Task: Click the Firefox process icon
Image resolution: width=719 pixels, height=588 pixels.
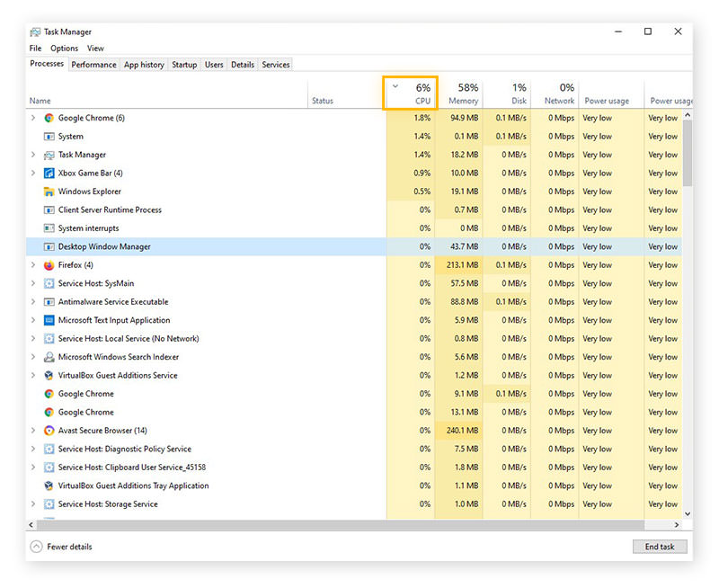Action: (x=49, y=265)
